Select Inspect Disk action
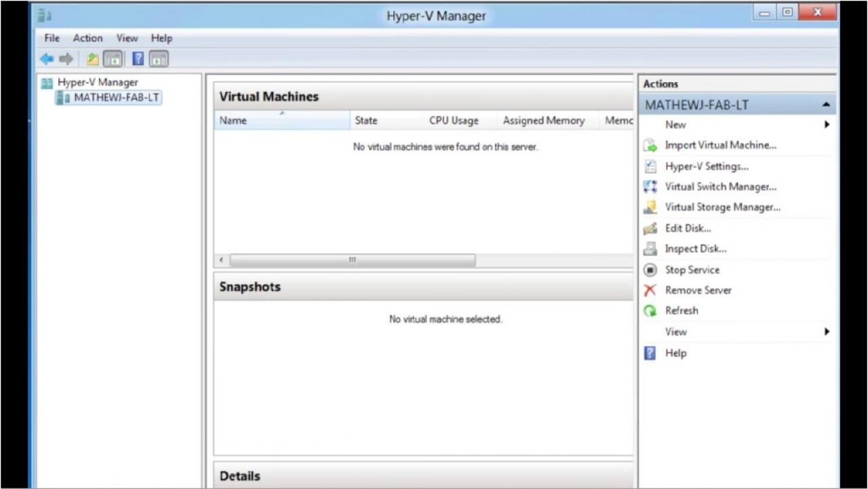This screenshot has height=489, width=868. pos(696,249)
